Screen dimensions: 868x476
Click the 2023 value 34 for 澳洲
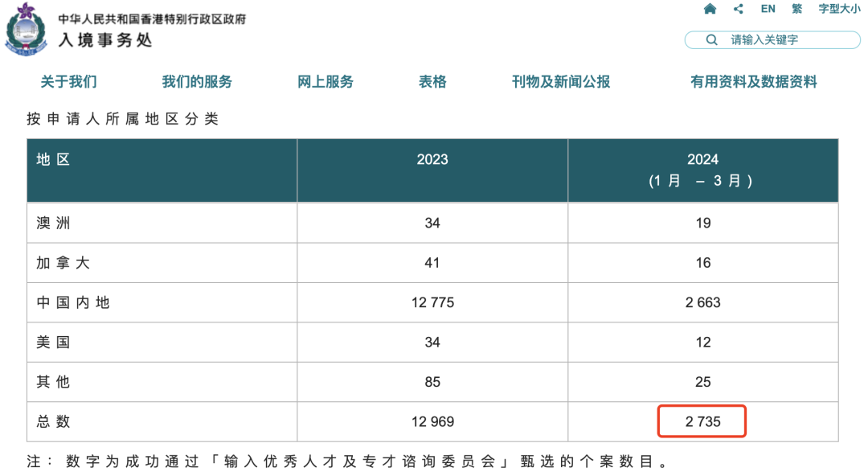(432, 223)
